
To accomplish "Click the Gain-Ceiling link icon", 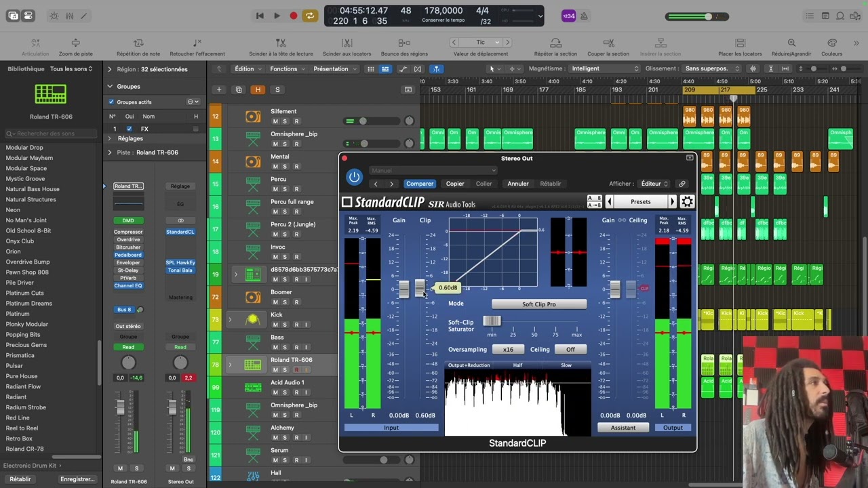I will coord(622,220).
